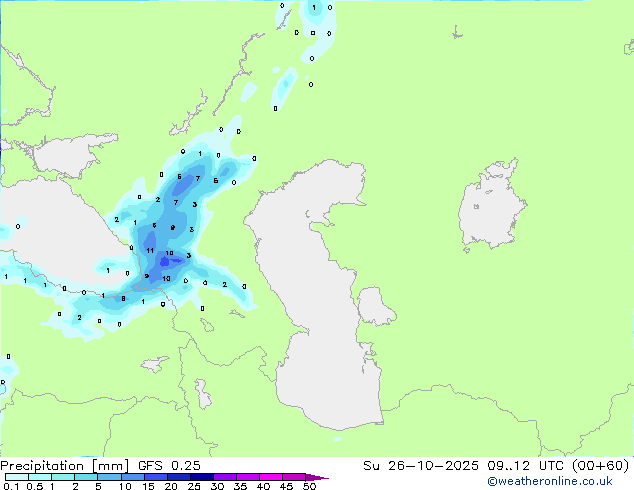Click the '09..12 UTC' time range text

coord(526,466)
